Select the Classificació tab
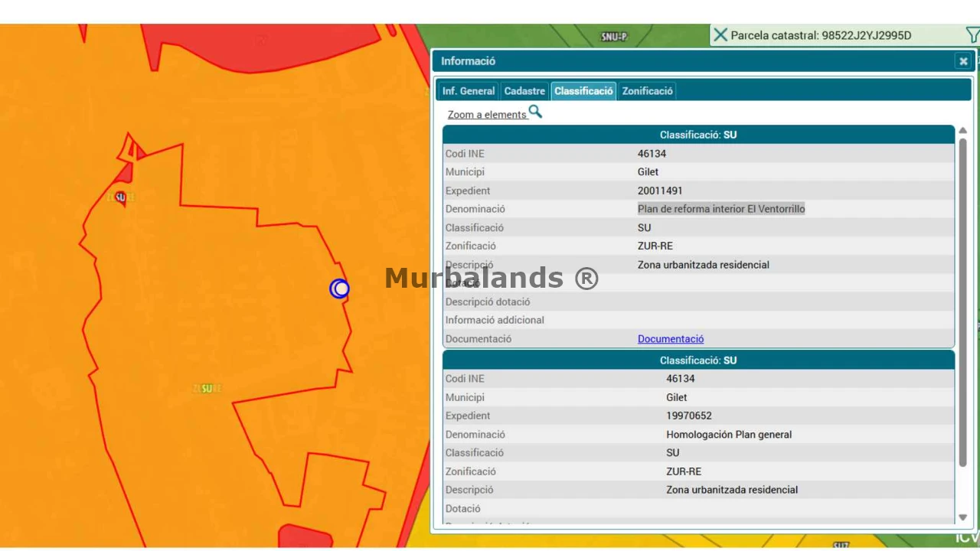Viewport: 980px width, 551px height. [583, 91]
